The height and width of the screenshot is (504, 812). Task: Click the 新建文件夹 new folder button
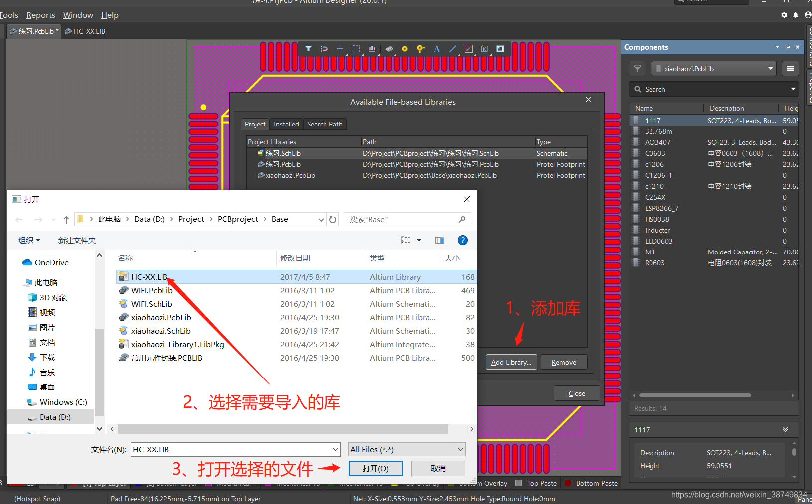coord(77,240)
